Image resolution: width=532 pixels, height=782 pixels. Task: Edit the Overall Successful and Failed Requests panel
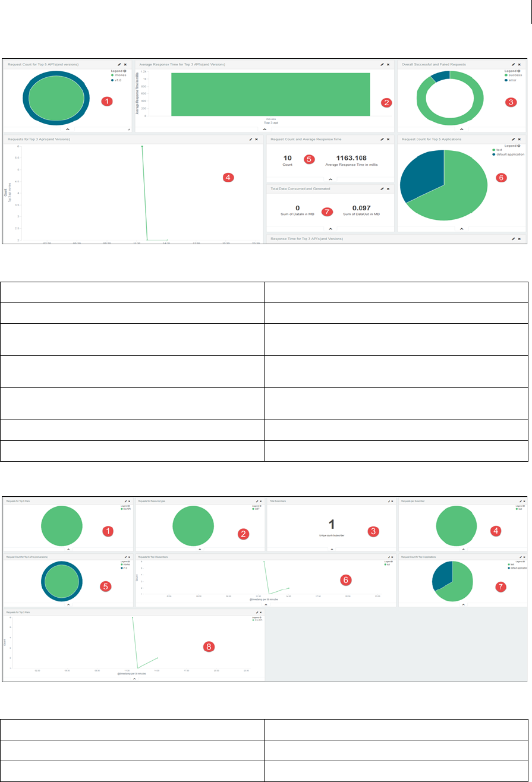click(513, 64)
